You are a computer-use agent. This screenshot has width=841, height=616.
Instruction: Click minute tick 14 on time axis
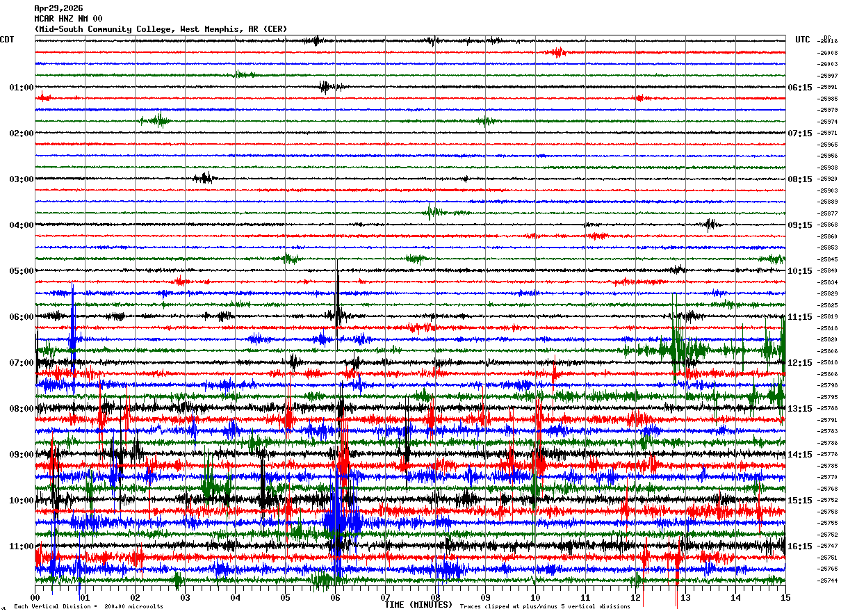(x=736, y=597)
